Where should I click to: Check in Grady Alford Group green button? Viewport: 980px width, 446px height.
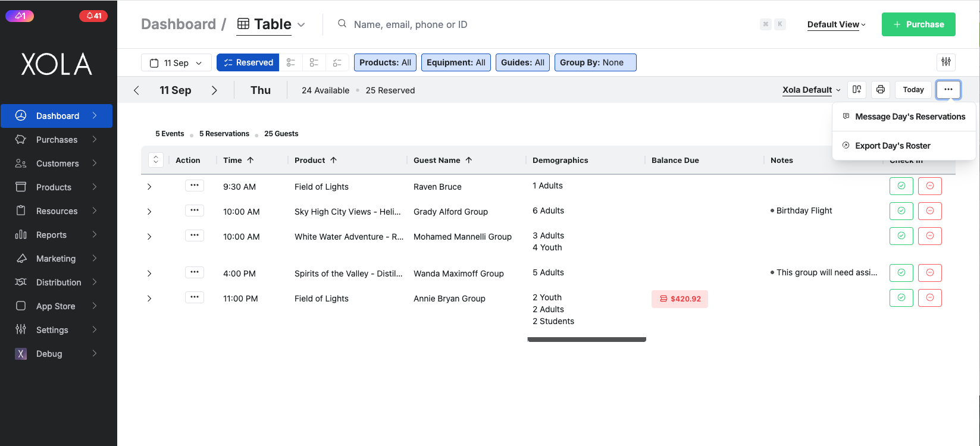pyautogui.click(x=901, y=211)
